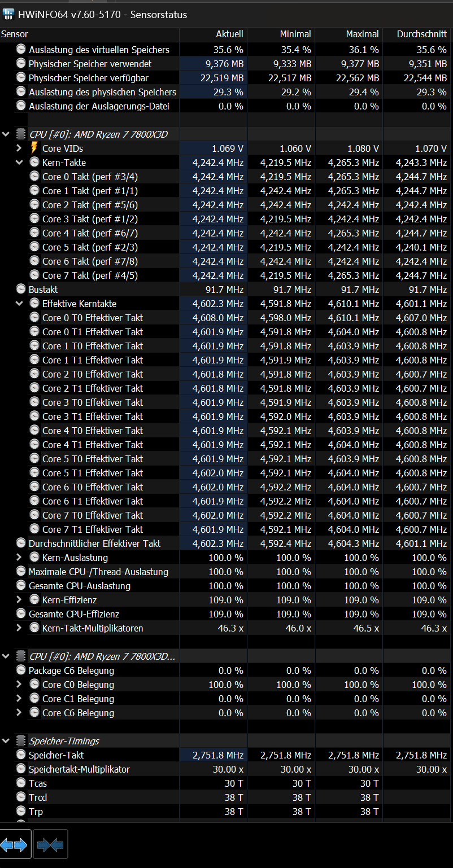Click the icon beside Gesamte CPU-Auslastung

tap(21, 586)
